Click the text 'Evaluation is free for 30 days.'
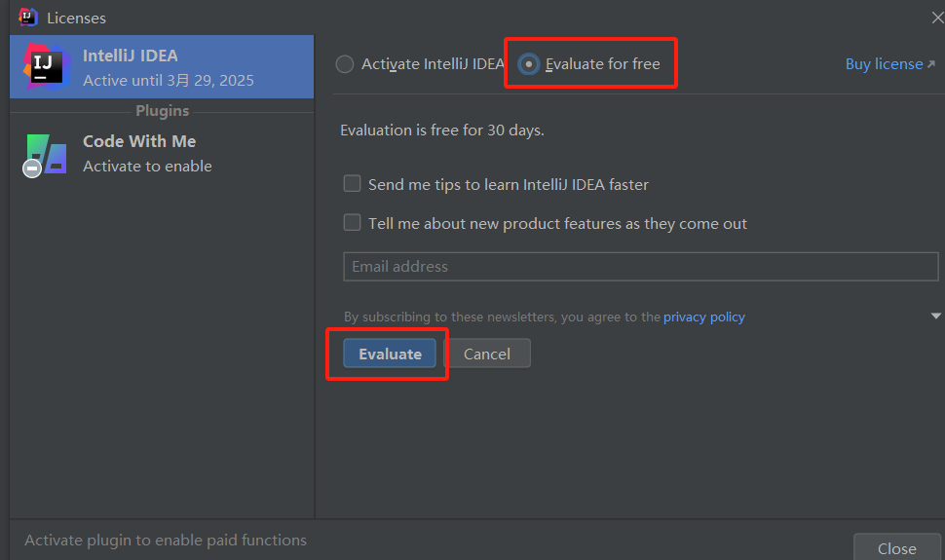The image size is (945, 560). point(441,131)
